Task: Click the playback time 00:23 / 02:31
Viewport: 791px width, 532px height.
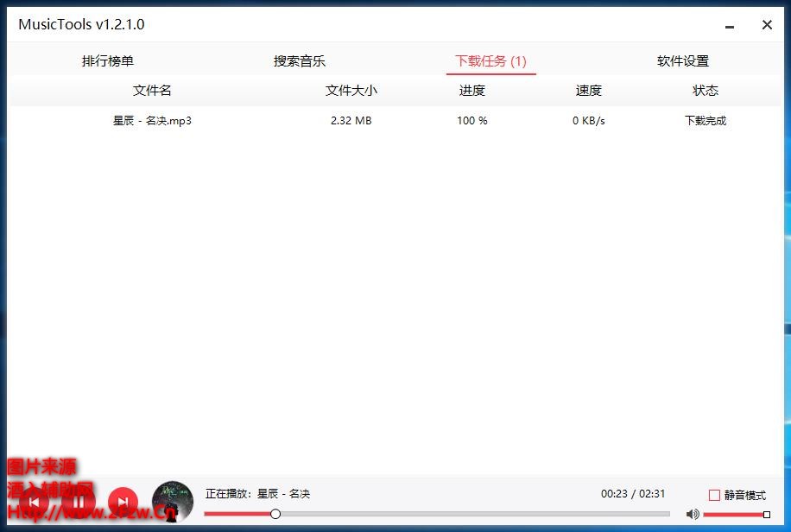Action: point(633,494)
